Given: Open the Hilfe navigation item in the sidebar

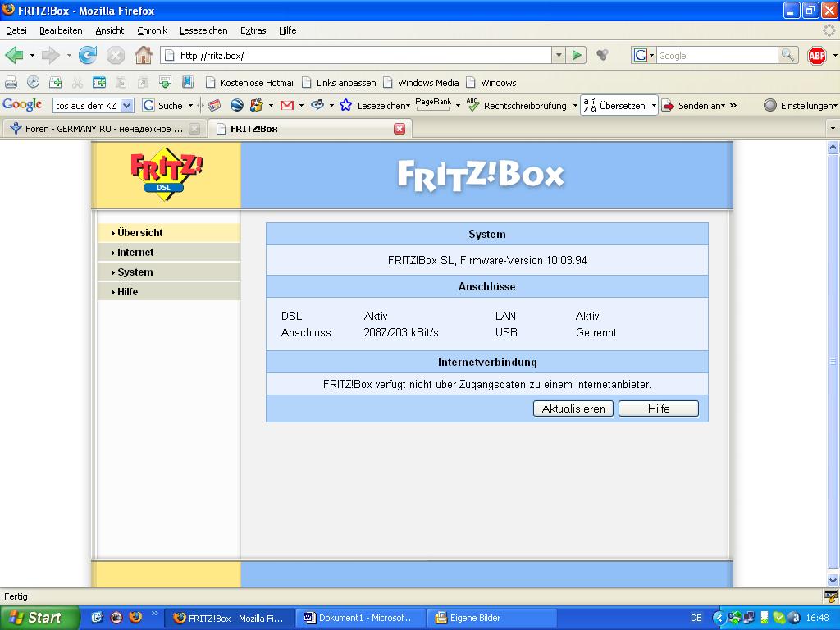Looking at the screenshot, I should (x=169, y=291).
